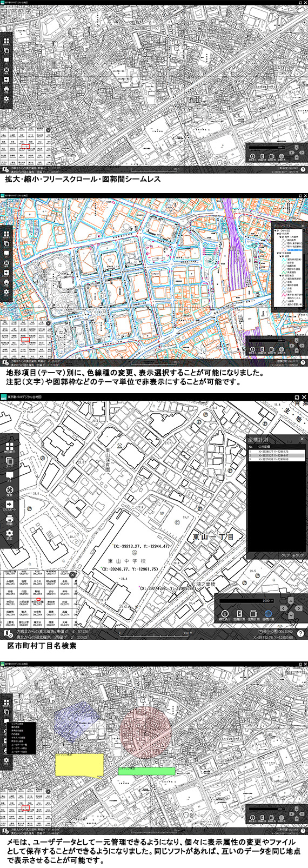Select highlighted second coordinate row in 座標計測 list

tap(276, 456)
